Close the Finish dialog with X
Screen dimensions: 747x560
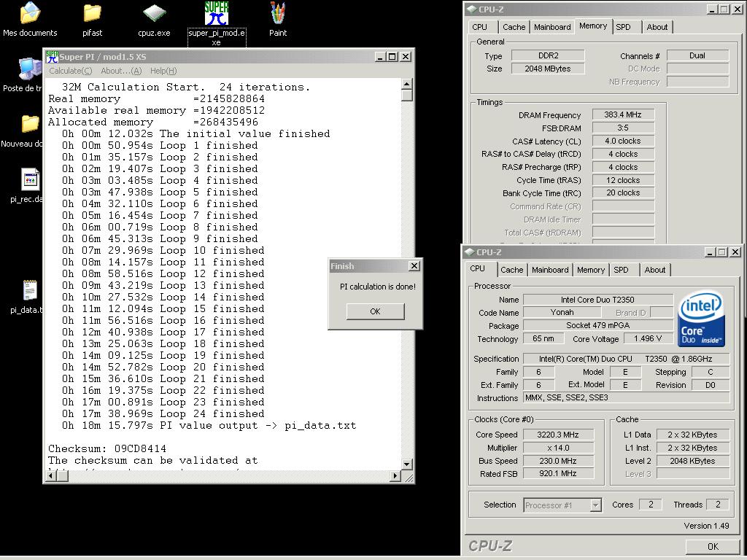point(414,266)
